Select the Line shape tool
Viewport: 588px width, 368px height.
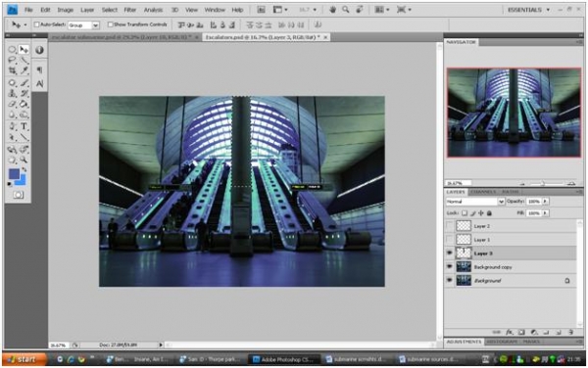point(24,137)
